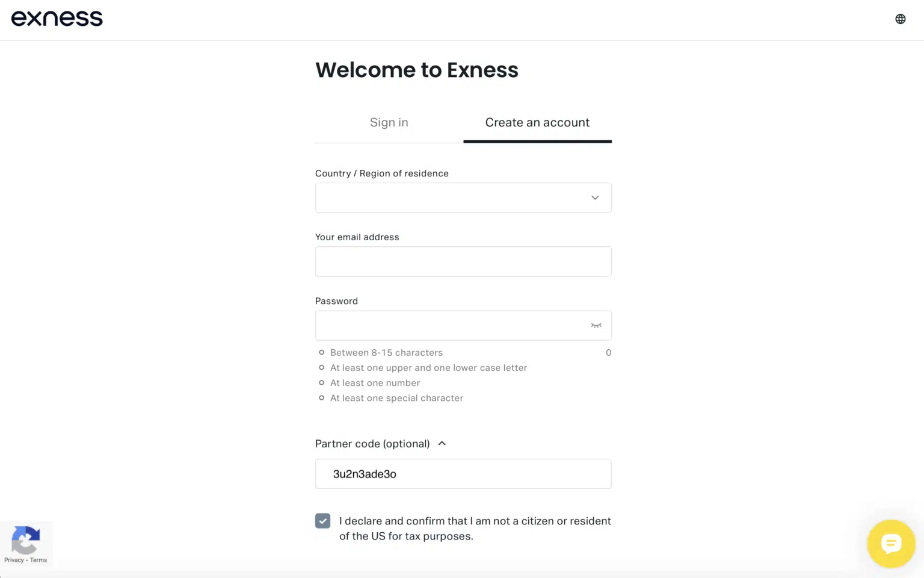This screenshot has width=924, height=578.
Task: Click the bullet beside 'Between 8-15 characters'
Action: (x=321, y=352)
